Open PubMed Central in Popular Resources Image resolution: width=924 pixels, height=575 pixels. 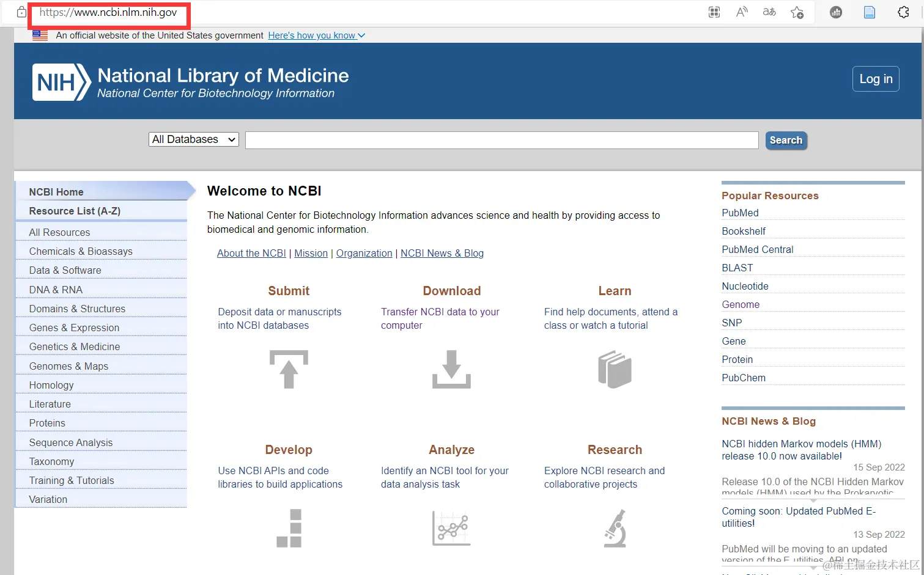point(757,249)
